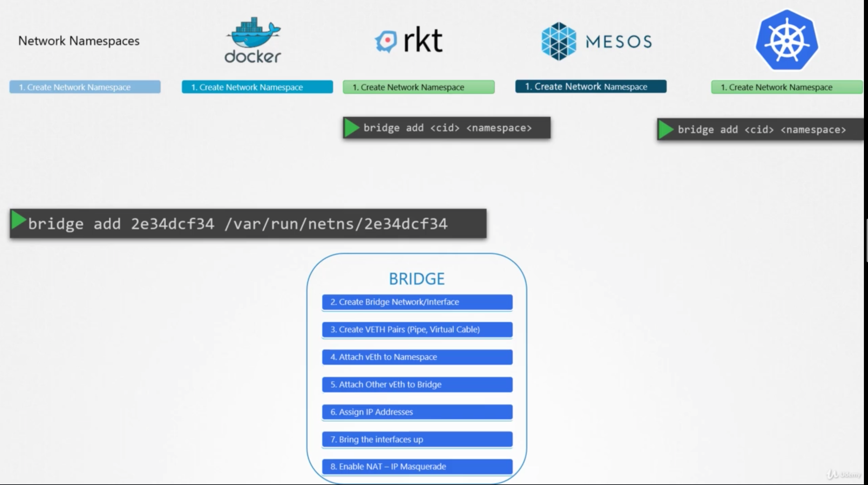Select step 6 Assign IP Addresses
The image size is (868, 485).
(417, 412)
